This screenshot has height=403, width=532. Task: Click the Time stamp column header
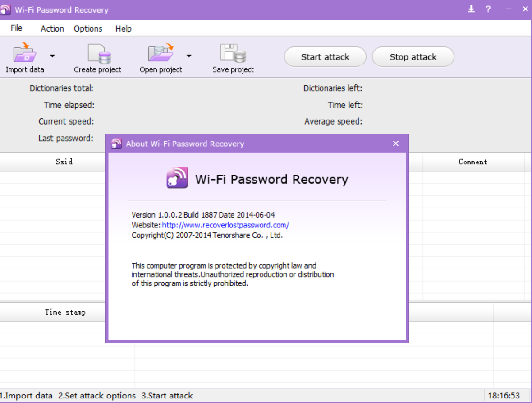click(x=65, y=312)
